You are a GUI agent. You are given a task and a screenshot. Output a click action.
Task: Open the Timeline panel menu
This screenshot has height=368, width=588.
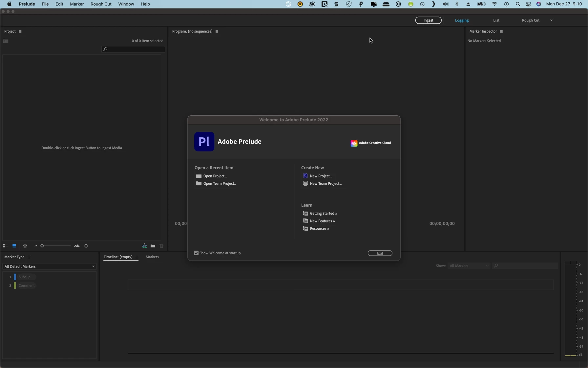point(137,257)
